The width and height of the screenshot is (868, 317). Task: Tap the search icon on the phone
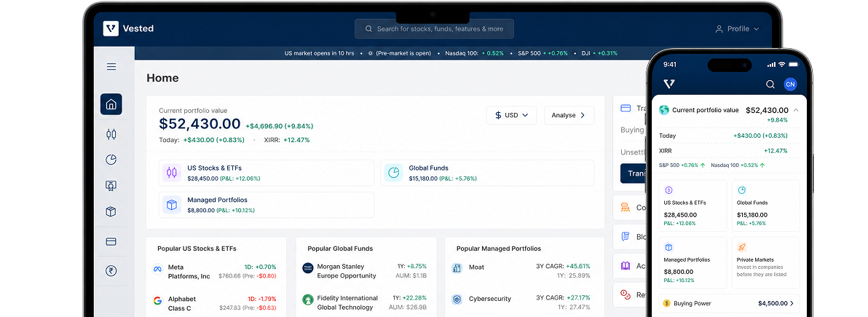770,85
